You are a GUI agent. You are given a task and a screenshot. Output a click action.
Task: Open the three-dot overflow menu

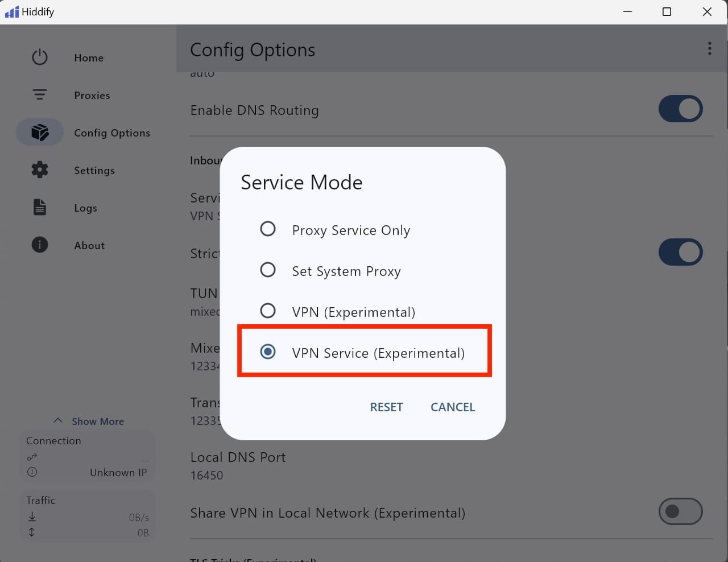tap(709, 49)
